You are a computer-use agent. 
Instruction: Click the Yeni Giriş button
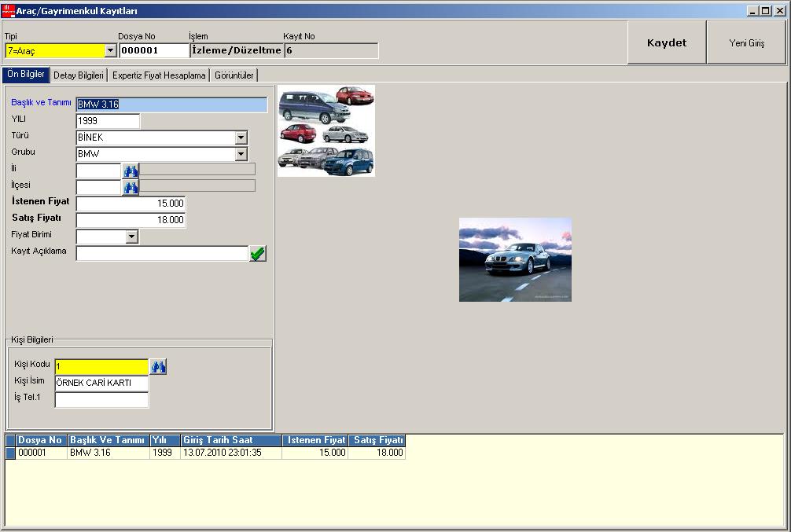click(746, 43)
